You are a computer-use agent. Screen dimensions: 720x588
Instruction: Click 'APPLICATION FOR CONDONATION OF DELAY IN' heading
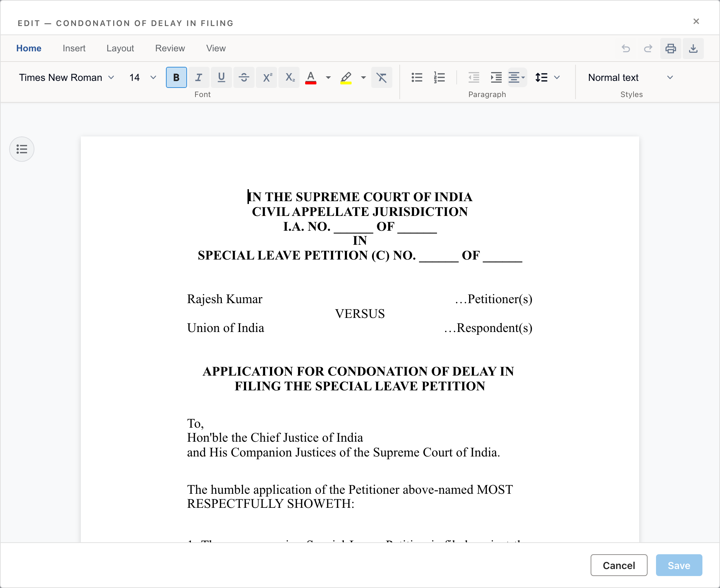[x=358, y=371]
